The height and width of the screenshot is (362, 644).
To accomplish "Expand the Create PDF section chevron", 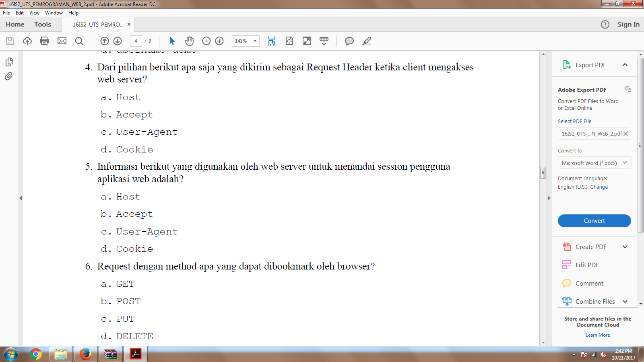I will pyautogui.click(x=625, y=247).
